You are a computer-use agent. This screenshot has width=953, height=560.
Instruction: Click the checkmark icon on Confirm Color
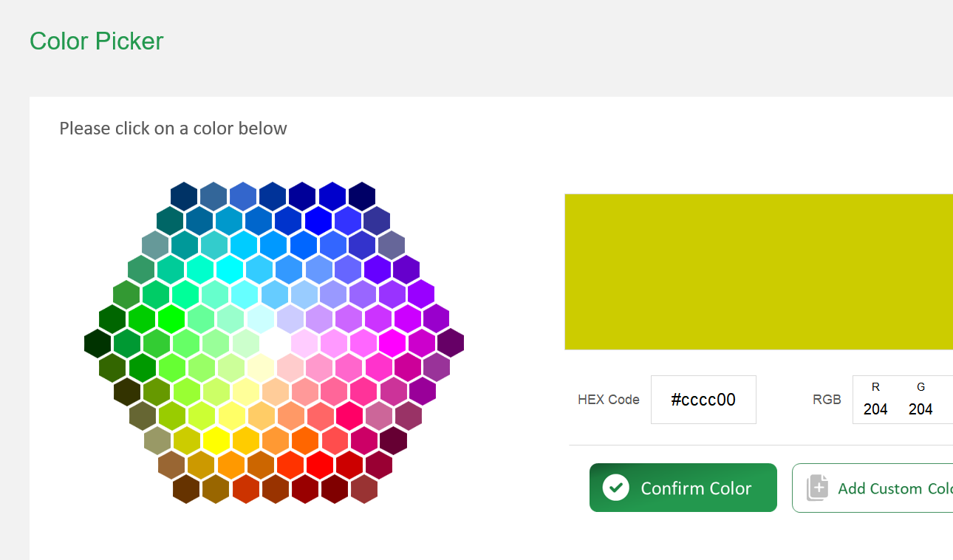(615, 488)
